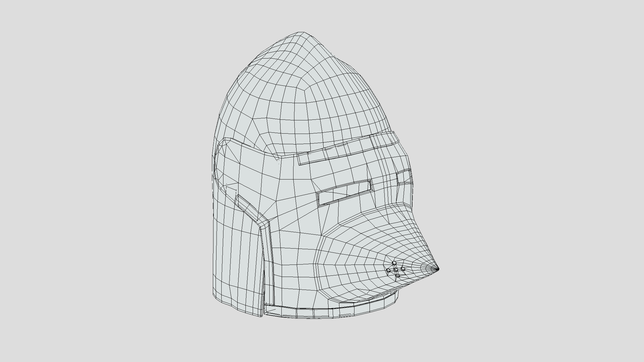Select the center rivet in the visor cluster
This screenshot has height=362, width=644.
396,270
